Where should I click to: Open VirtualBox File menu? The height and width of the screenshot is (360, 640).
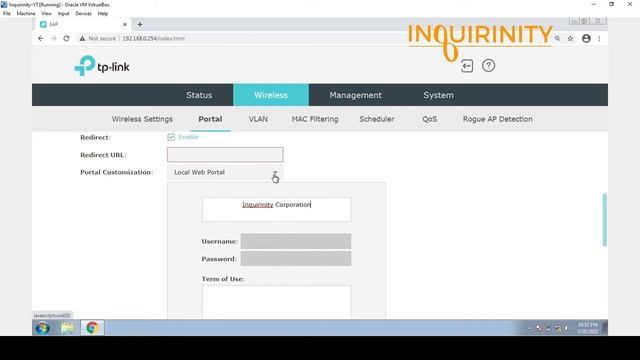pos(7,13)
